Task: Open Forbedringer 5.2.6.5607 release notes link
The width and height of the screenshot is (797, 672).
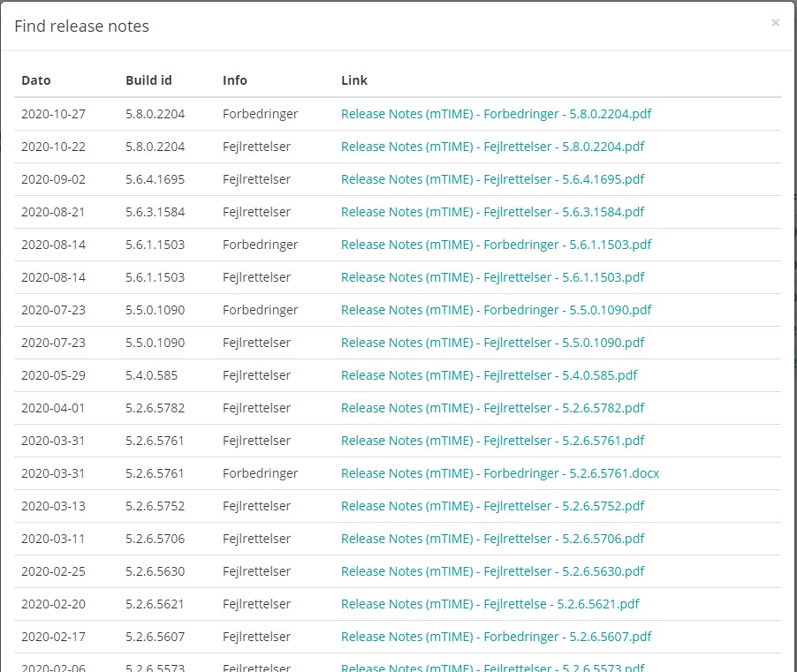Action: pyautogui.click(x=496, y=637)
